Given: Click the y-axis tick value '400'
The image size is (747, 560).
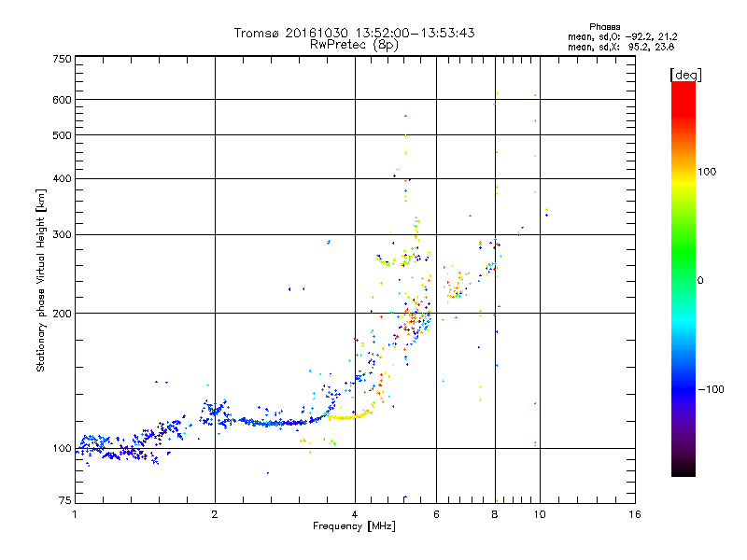Looking at the screenshot, I should click(62, 178).
